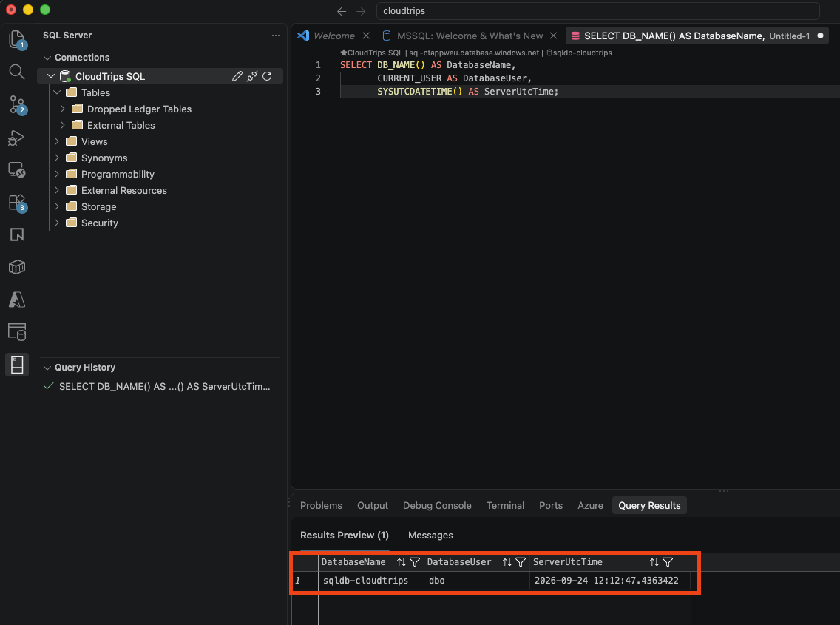This screenshot has height=625, width=840.
Task: Switch to MSSQL: Welcome & What's New tab
Action: [470, 36]
